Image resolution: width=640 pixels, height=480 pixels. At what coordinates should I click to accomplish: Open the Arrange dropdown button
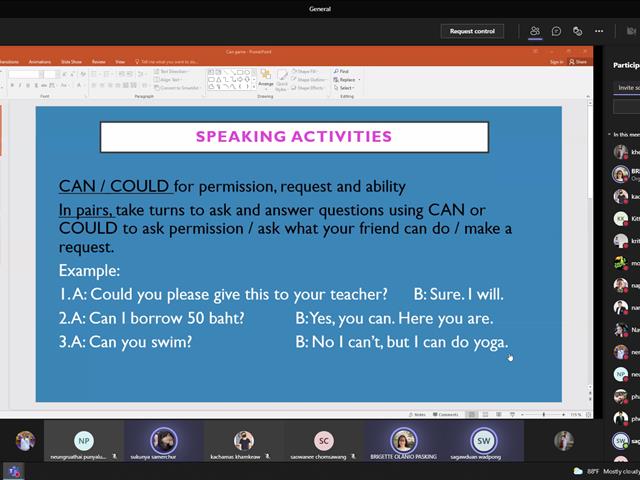pyautogui.click(x=266, y=78)
